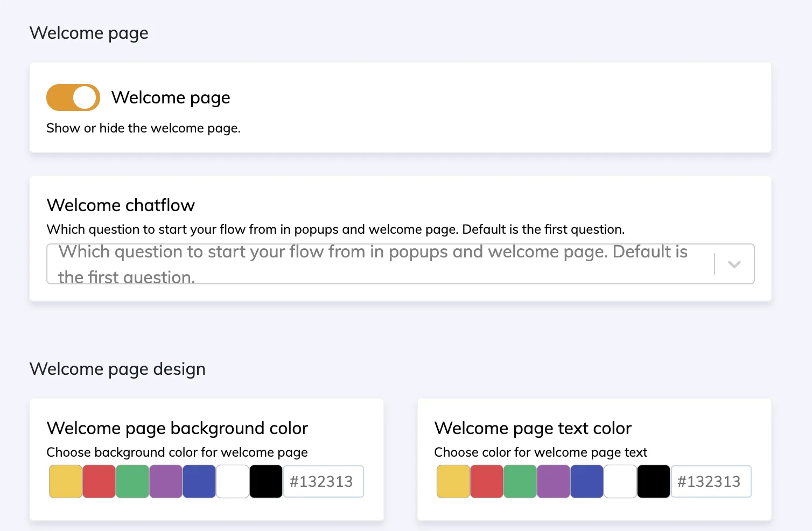Set welcome page background color to white
The height and width of the screenshot is (531, 812).
click(x=233, y=481)
